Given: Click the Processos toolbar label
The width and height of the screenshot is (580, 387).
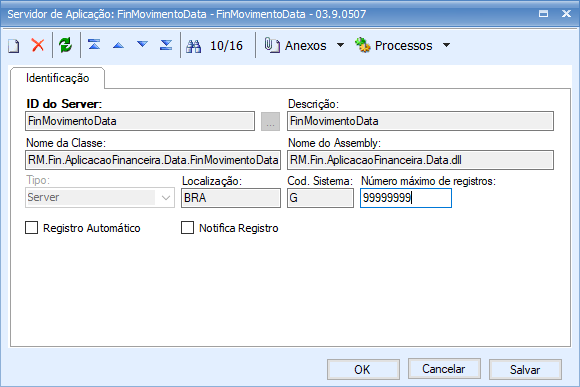Looking at the screenshot, I should (404, 46).
